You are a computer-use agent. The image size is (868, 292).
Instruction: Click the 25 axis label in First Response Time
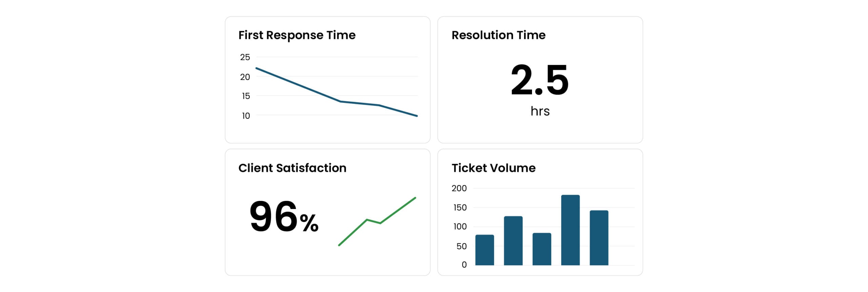(245, 57)
